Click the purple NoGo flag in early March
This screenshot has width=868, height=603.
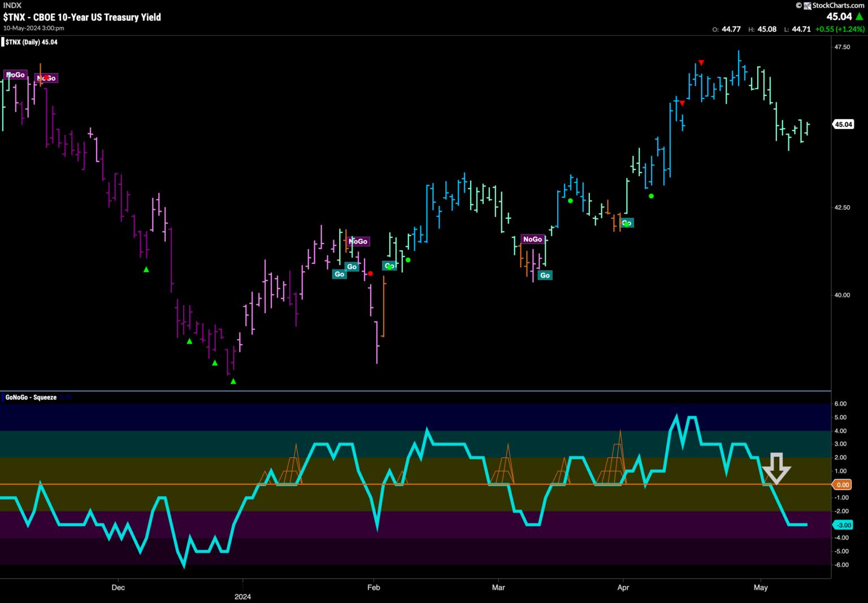[x=532, y=239]
